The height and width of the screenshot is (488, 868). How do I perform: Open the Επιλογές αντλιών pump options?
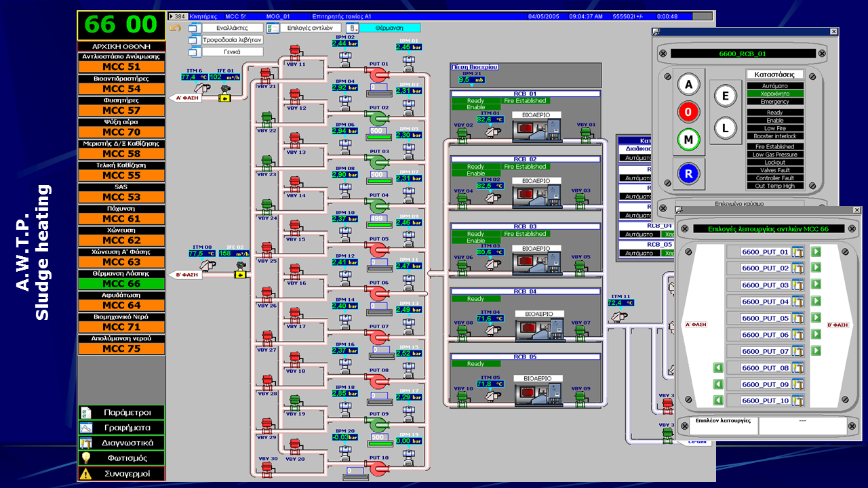click(309, 28)
